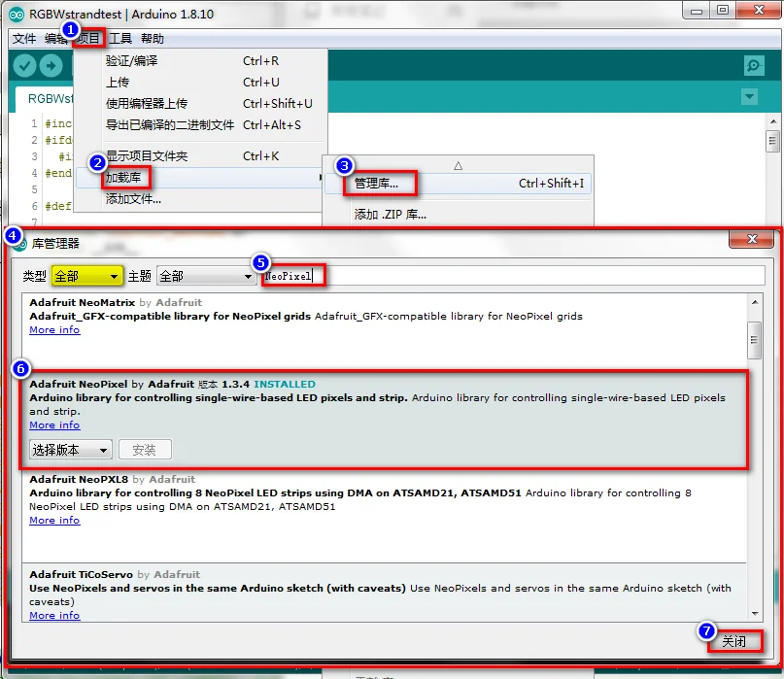
Task: Select 验证/编译 menu entry
Action: point(200,61)
